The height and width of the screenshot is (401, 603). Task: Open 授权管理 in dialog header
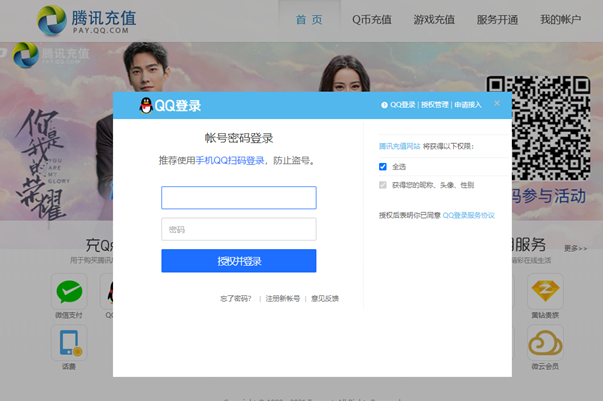[435, 105]
